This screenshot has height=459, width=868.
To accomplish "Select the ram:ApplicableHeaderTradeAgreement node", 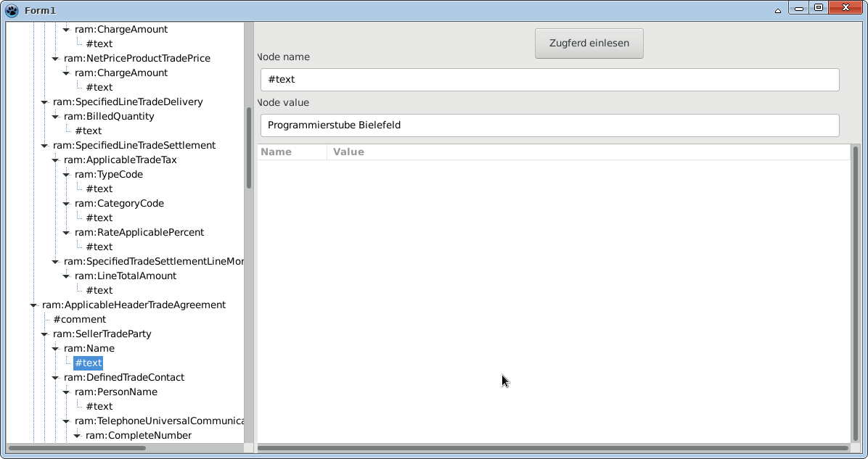I will tap(134, 305).
